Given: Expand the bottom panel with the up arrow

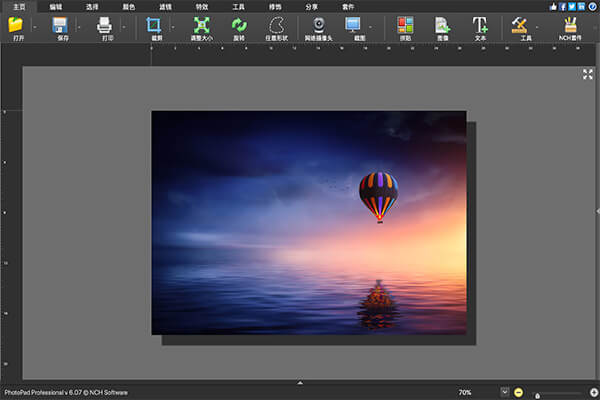Looking at the screenshot, I should point(300,383).
